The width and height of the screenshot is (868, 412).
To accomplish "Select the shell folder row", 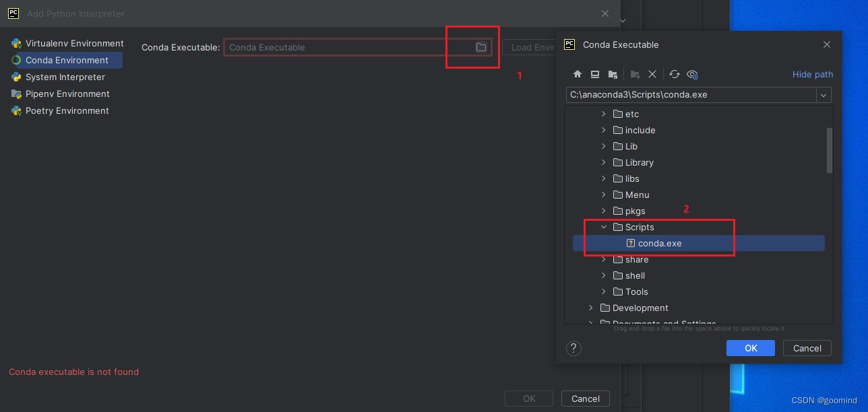I will tap(699, 275).
